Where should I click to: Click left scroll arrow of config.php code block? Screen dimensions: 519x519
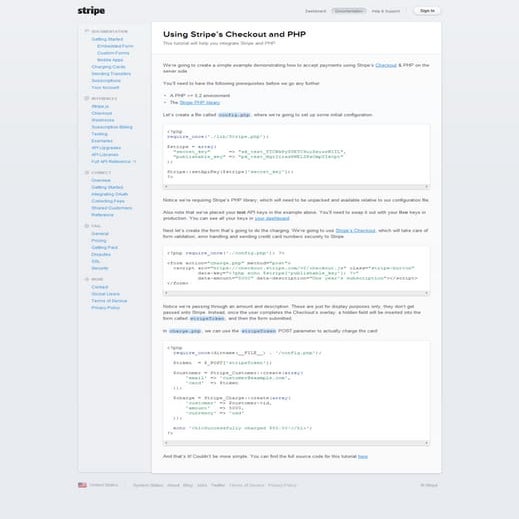coord(166,187)
